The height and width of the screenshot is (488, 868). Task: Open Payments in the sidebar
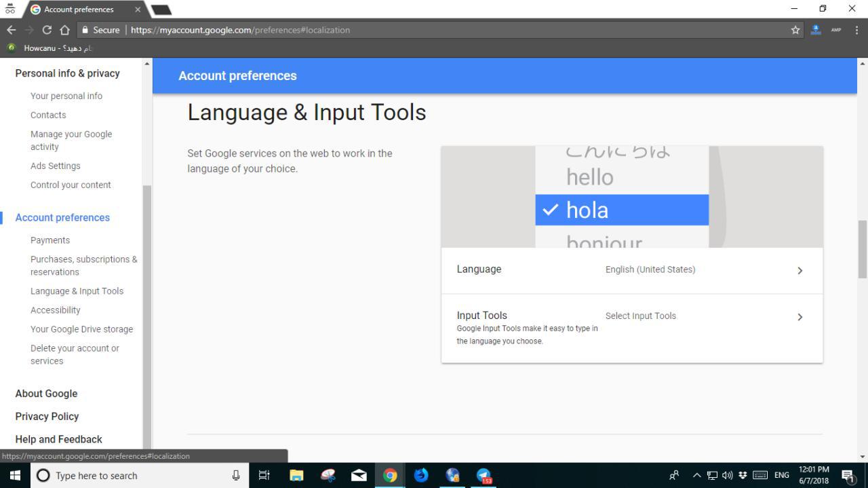pyautogui.click(x=50, y=240)
